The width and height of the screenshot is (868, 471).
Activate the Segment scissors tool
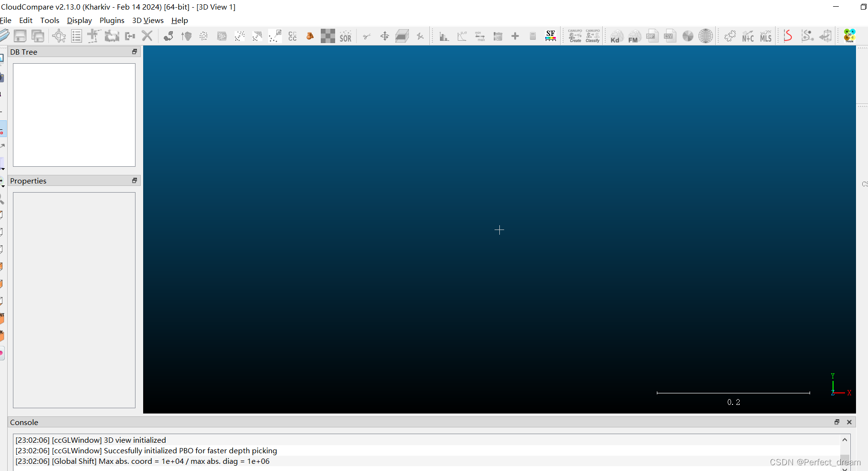(x=367, y=36)
